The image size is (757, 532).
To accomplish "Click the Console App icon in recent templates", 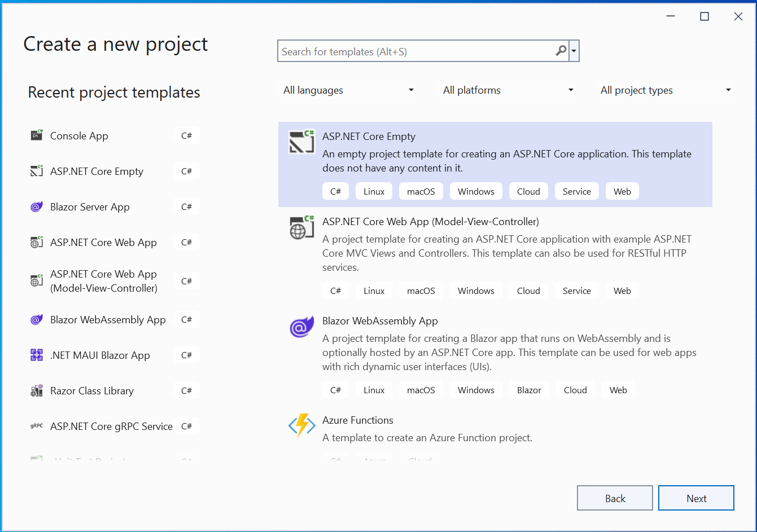I will 37,135.
